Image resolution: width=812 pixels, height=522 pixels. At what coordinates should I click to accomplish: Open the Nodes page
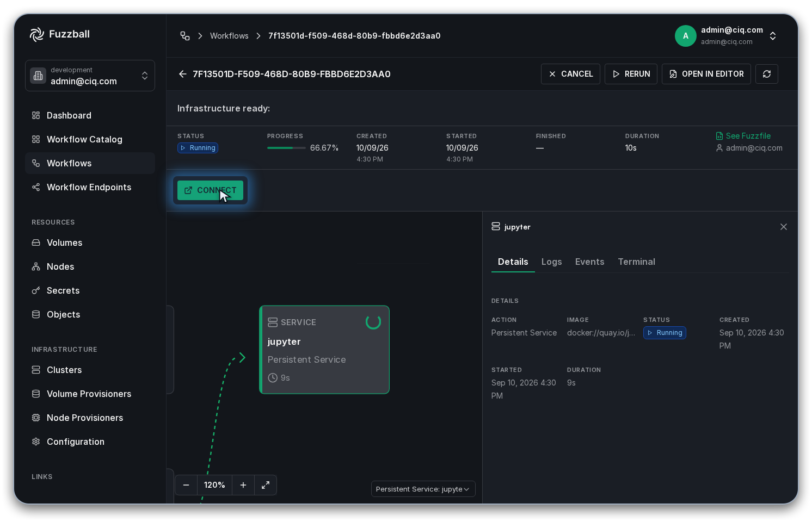click(x=90, y=266)
